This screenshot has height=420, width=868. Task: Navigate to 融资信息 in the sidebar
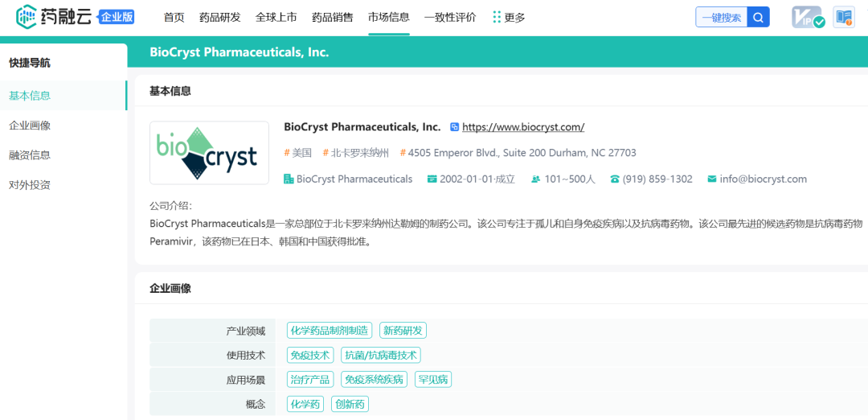coord(30,155)
